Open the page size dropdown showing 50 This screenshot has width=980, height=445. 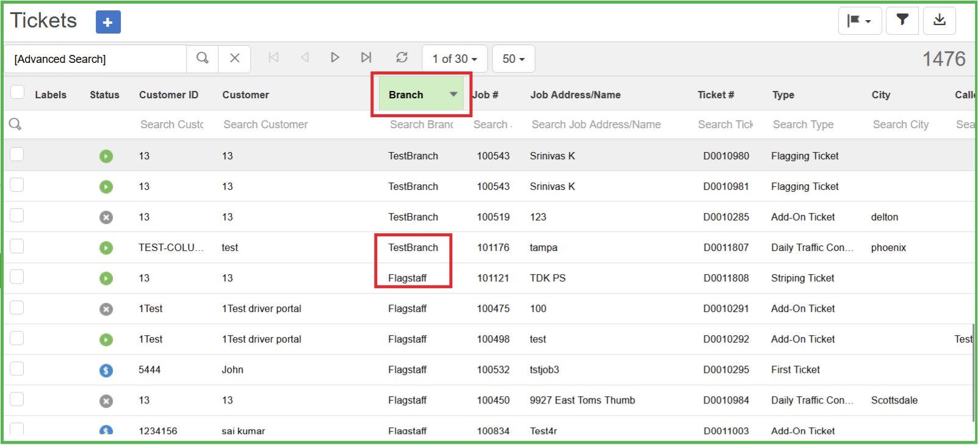coord(513,59)
